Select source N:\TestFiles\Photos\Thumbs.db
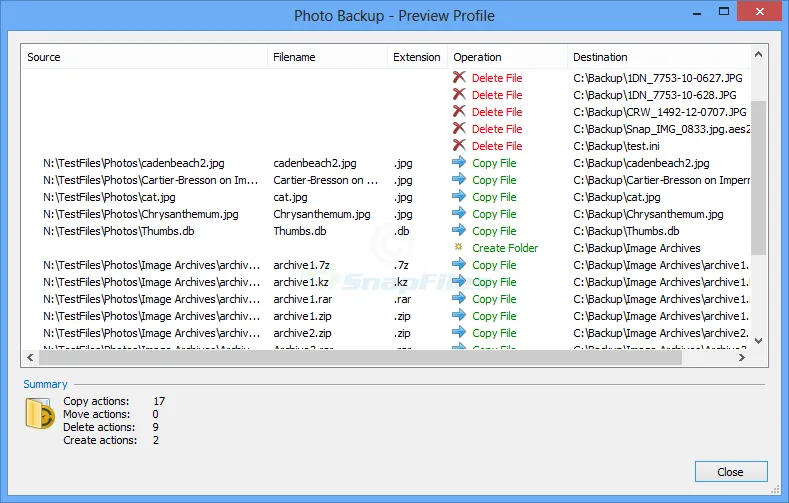This screenshot has height=503, width=789. 119,231
